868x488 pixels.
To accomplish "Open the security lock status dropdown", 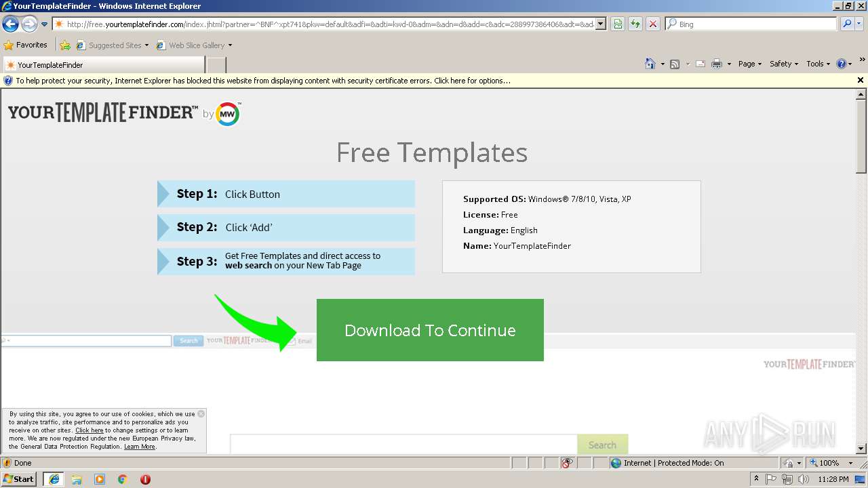I will coord(792,463).
